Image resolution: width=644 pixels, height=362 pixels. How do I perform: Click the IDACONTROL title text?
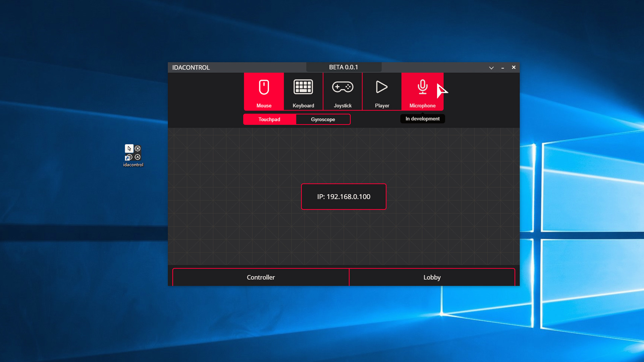(191, 67)
